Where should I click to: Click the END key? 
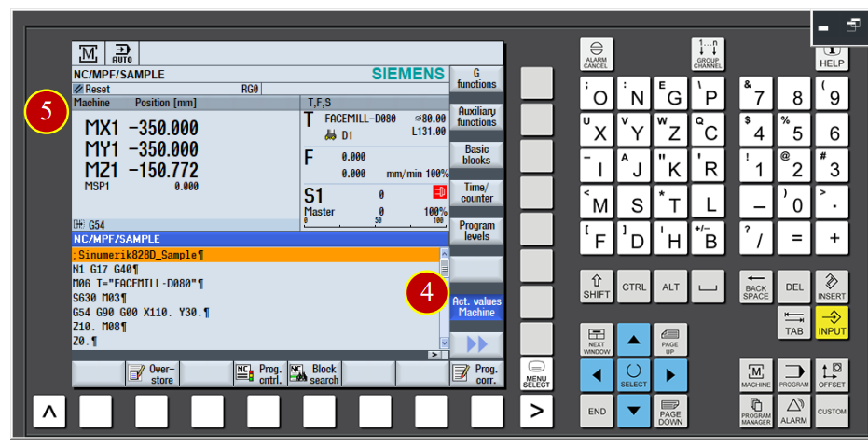coord(596,411)
